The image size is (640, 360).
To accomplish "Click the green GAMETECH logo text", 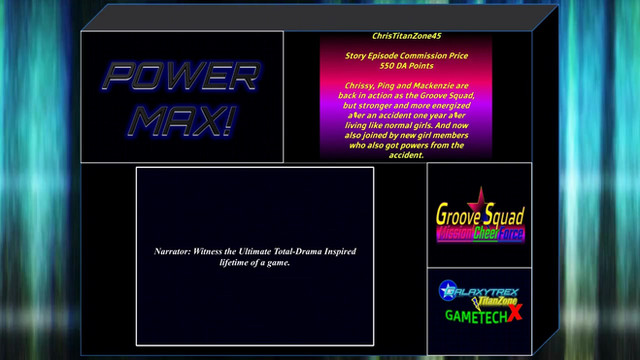I will [476, 316].
